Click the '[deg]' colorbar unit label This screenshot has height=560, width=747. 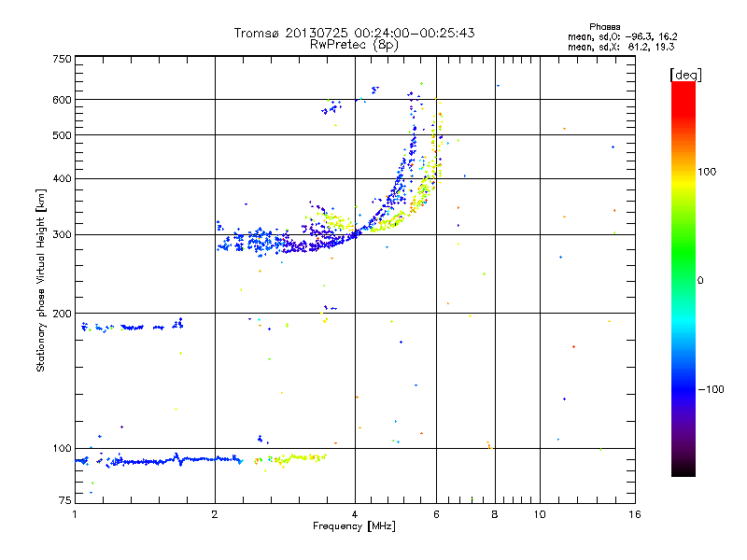point(685,75)
